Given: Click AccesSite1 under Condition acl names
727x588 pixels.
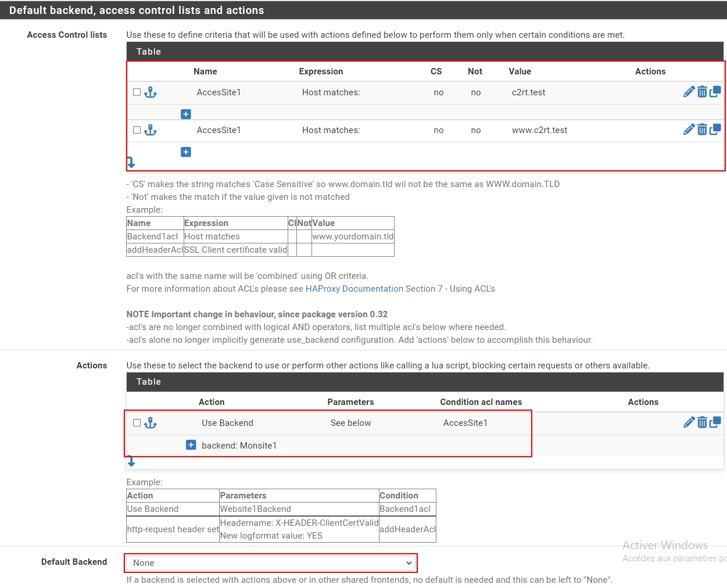Looking at the screenshot, I should click(x=465, y=423).
